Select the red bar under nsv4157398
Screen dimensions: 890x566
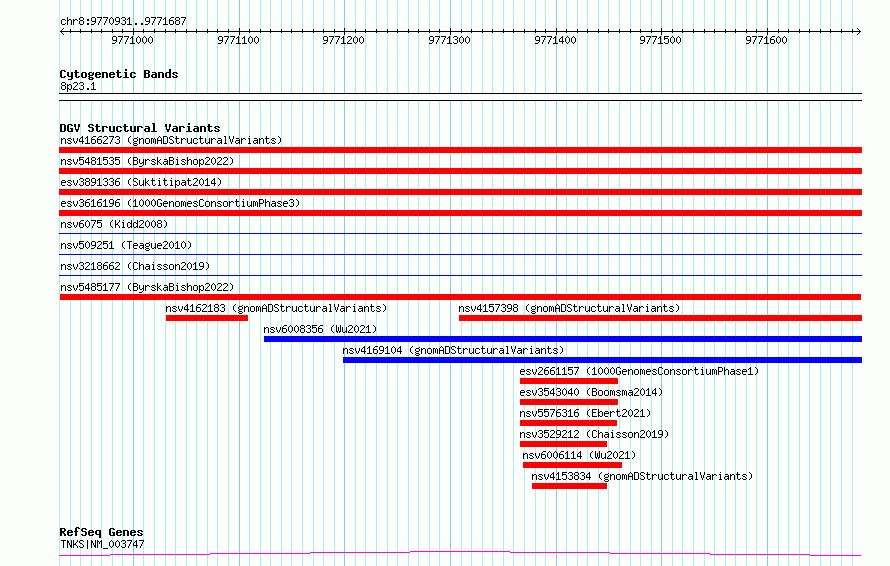pos(660,318)
